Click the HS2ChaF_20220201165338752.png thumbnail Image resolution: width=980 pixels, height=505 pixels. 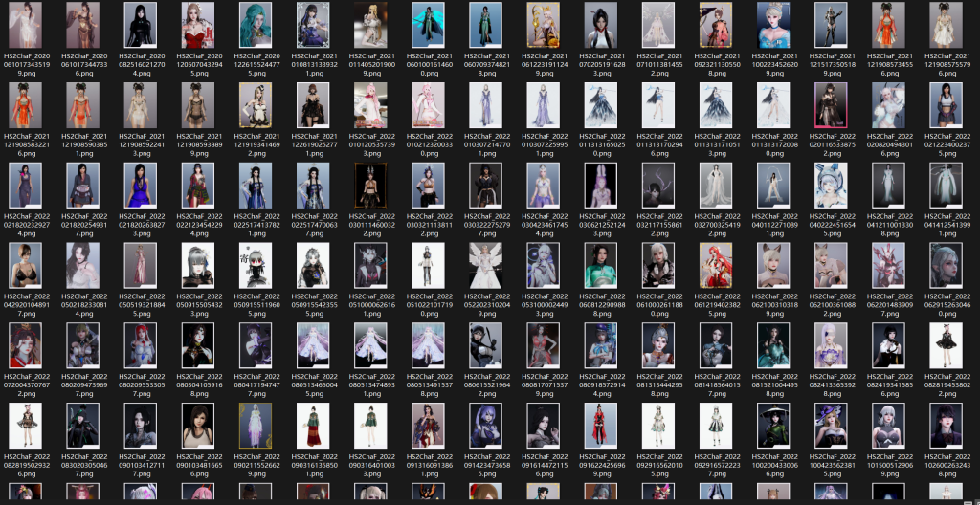(831, 106)
